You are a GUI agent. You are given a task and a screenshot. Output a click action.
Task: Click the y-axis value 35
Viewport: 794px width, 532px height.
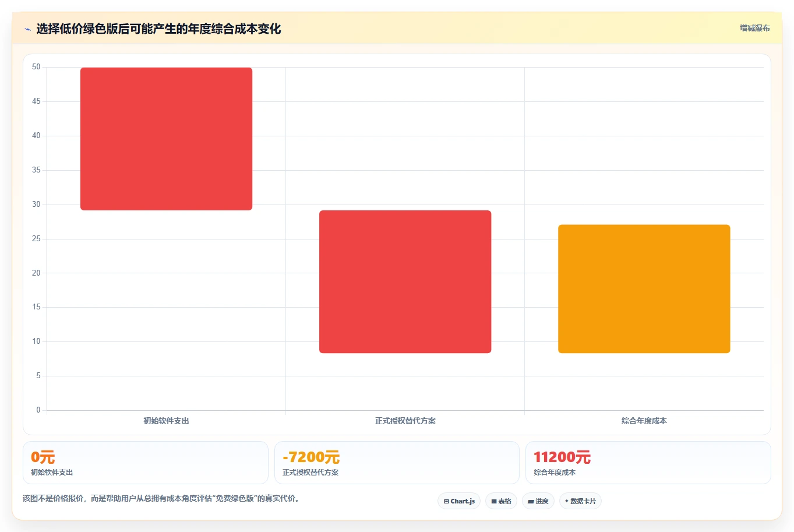pos(36,170)
